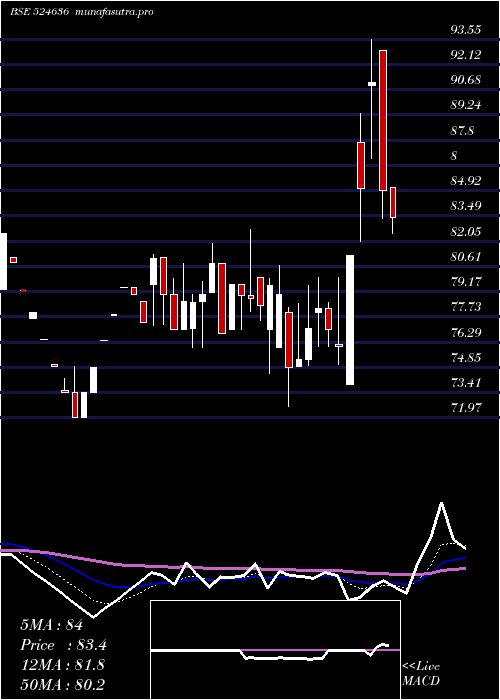
Task: Click the 73.41 price axis label
Action: [466, 383]
